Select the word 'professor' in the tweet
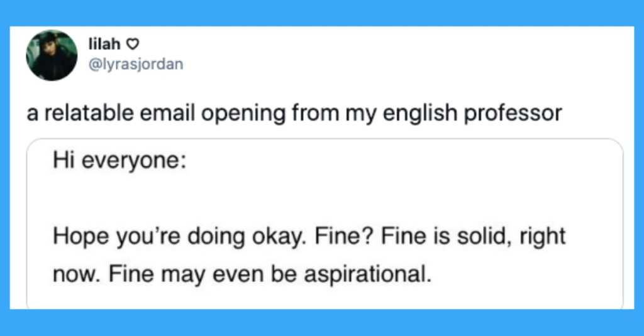The width and height of the screenshot is (644, 336). click(x=513, y=113)
